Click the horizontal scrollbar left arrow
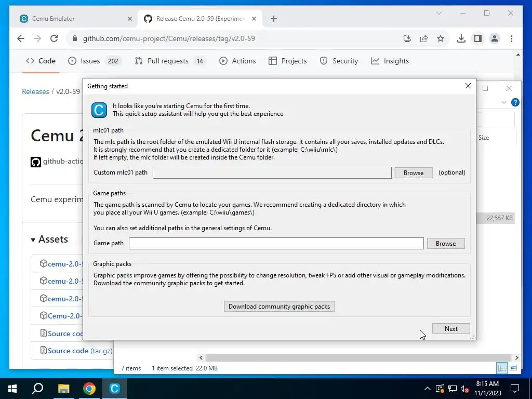This screenshot has height=399, width=532. (x=201, y=357)
